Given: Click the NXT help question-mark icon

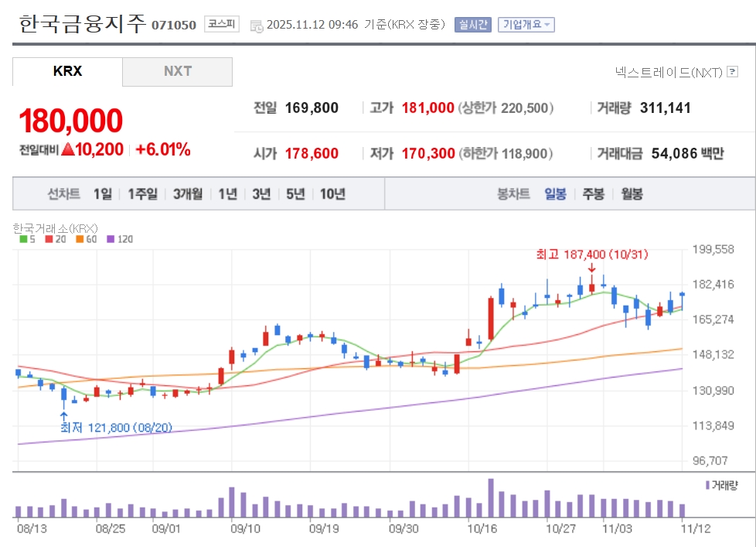Looking at the screenshot, I should [x=732, y=72].
